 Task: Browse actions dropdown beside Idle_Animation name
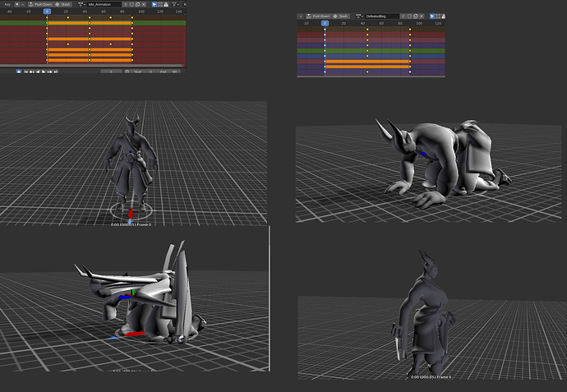81,4
